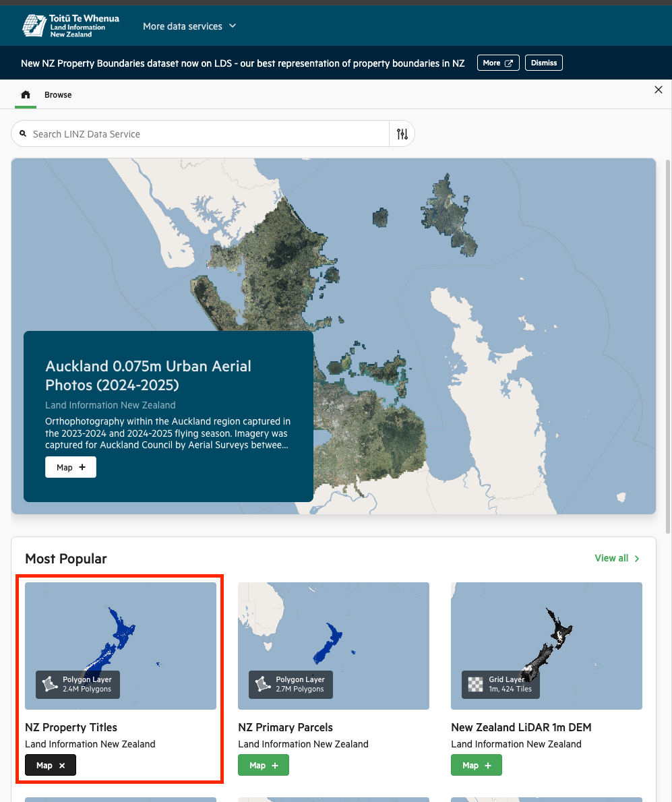Open the New Zealand LiDAR 1m DEM thumbnail
672x802 pixels.
pos(546,646)
